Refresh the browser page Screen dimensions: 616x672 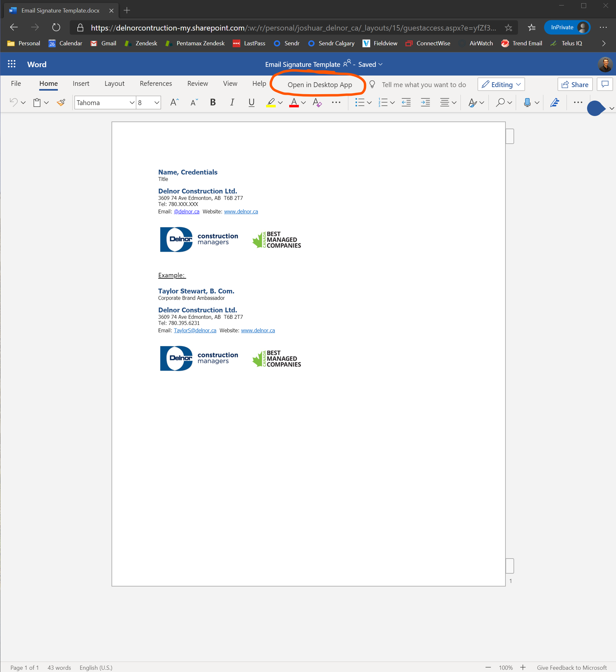[56, 27]
